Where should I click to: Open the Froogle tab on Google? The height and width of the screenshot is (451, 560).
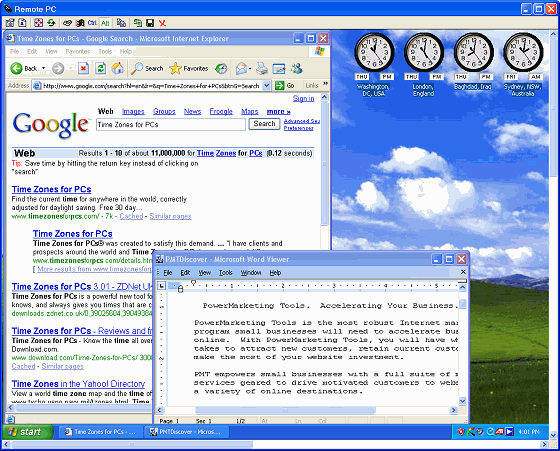[221, 111]
